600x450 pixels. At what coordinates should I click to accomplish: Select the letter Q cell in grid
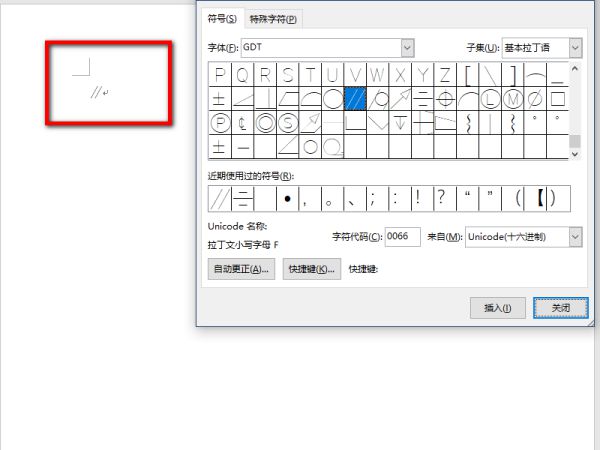pyautogui.click(x=242, y=75)
